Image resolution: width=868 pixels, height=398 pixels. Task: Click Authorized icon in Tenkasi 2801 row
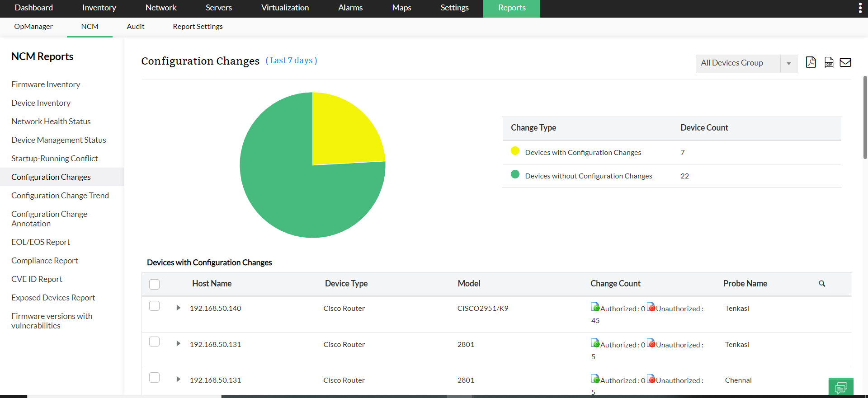(595, 343)
